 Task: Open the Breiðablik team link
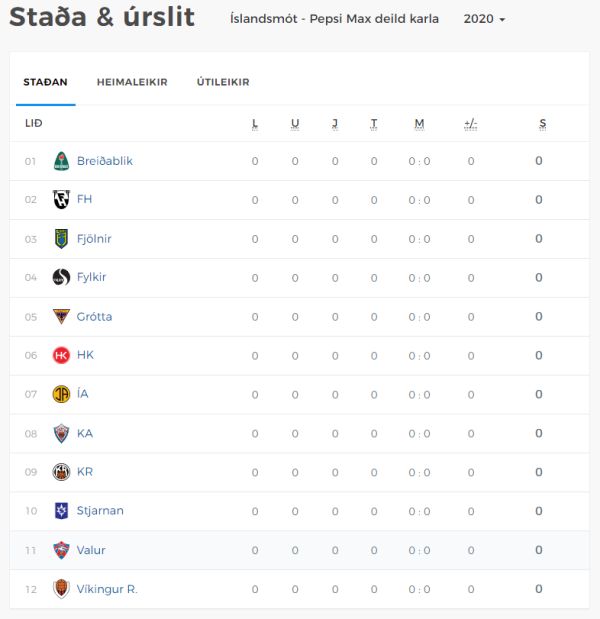[x=105, y=161]
